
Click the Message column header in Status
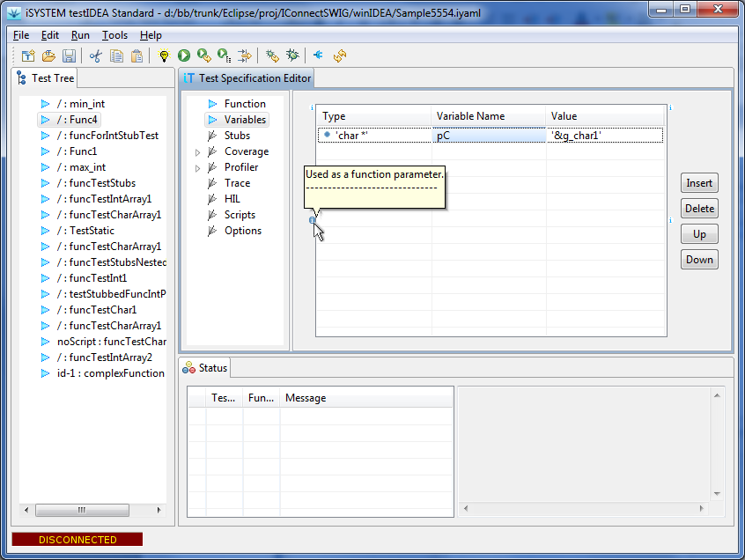tap(365, 398)
